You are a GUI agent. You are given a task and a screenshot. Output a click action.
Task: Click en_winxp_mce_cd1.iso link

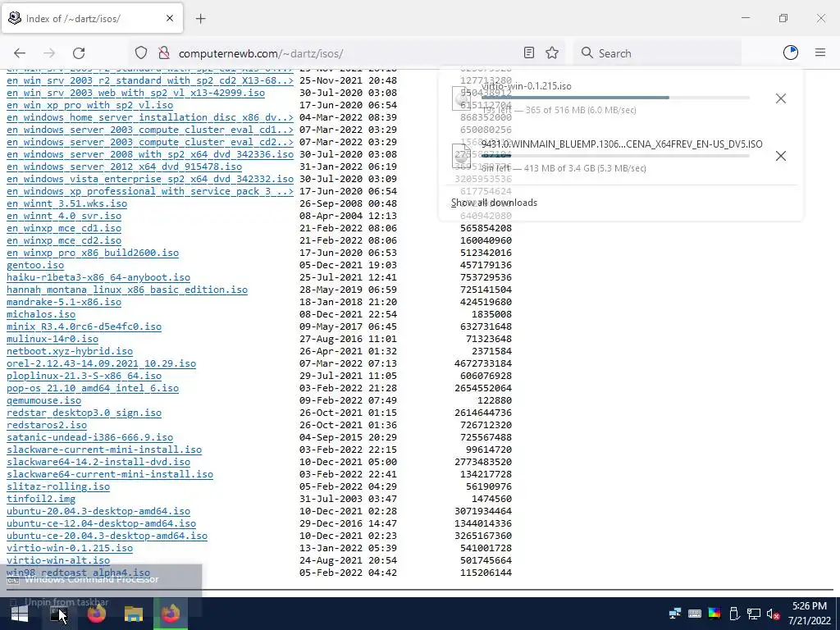pos(64,228)
